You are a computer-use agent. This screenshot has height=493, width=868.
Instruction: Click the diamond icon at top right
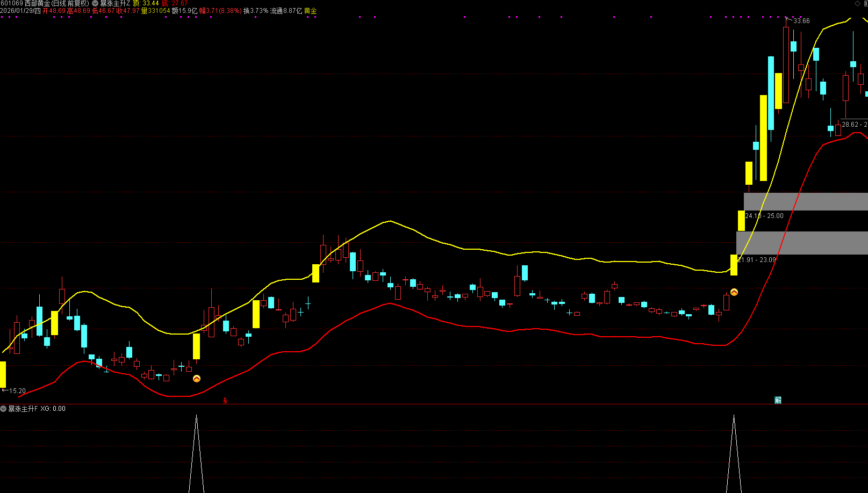(857, 3)
